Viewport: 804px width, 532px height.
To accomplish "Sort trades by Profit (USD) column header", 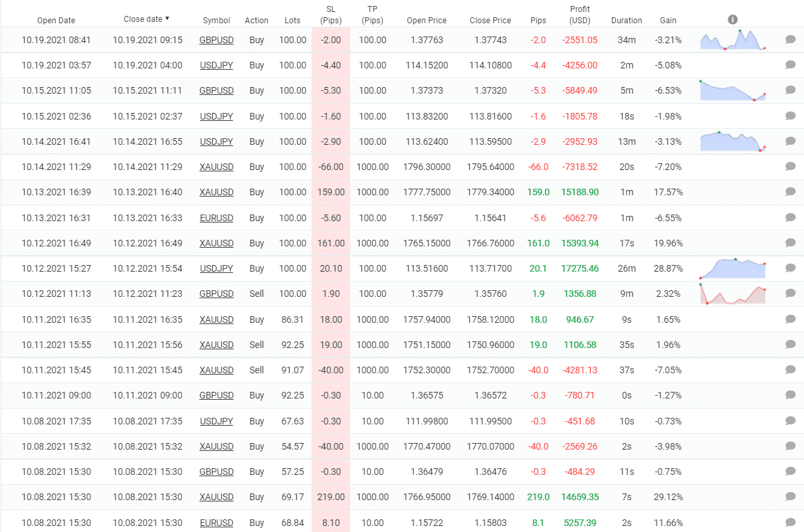I will [579, 15].
